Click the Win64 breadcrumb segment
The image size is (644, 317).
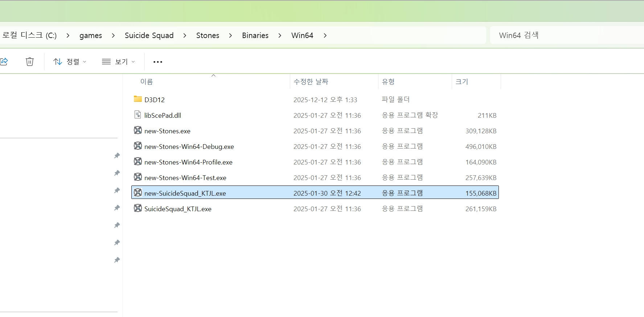(302, 36)
